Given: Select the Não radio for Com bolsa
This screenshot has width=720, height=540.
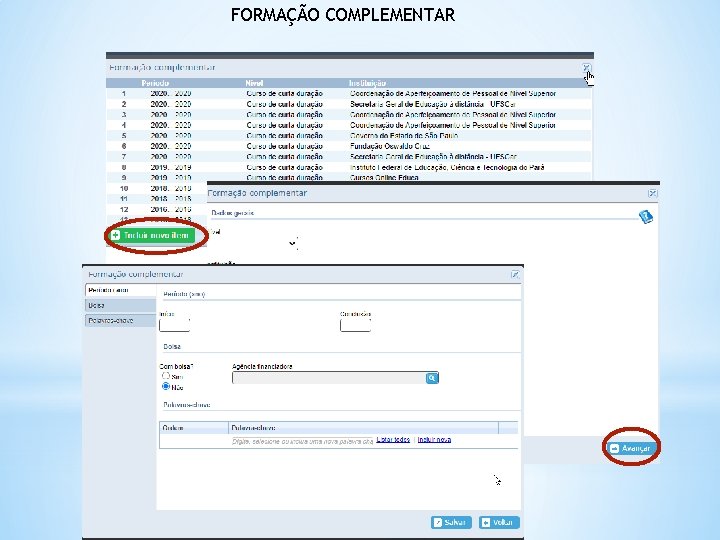Looking at the screenshot, I should (166, 387).
